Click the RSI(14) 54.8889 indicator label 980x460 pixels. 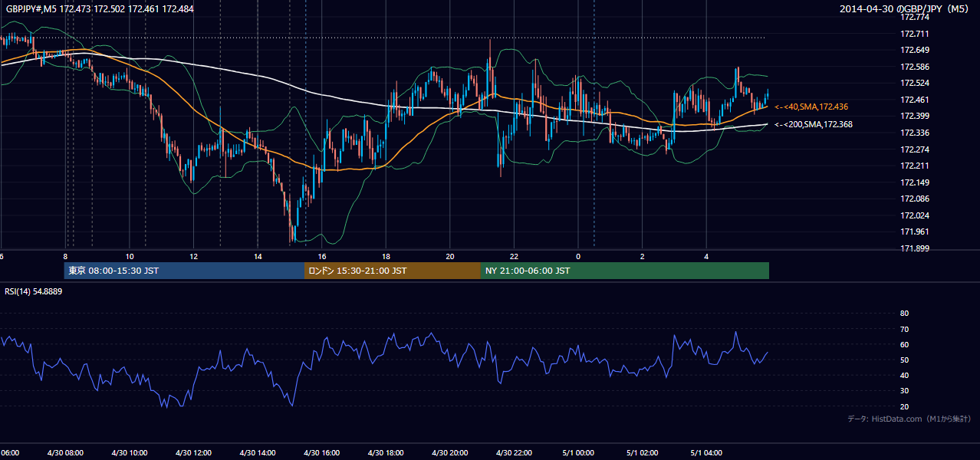(x=34, y=291)
